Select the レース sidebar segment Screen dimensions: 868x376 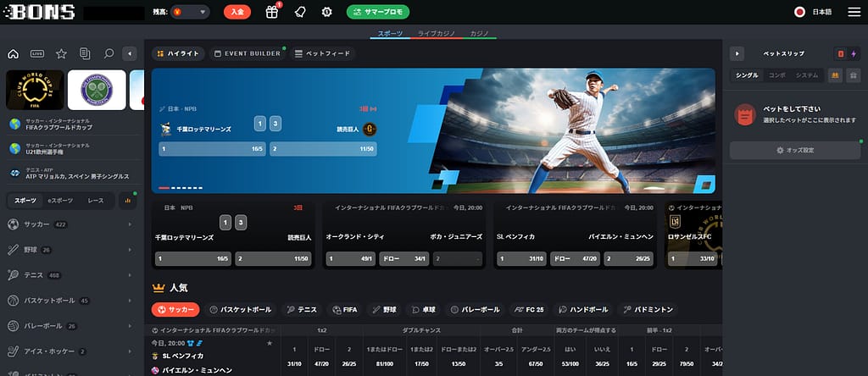tap(96, 201)
